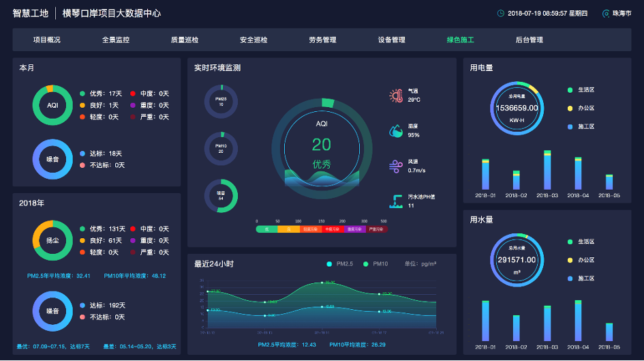Click 达标: 18天 noise entry
644x361 pixels.
click(x=101, y=154)
